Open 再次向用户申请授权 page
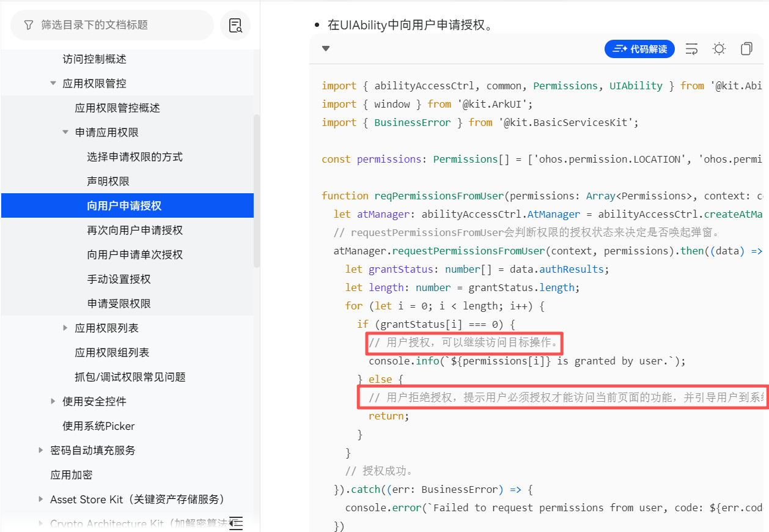Viewport: 769px width, 532px height. pyautogui.click(x=134, y=231)
